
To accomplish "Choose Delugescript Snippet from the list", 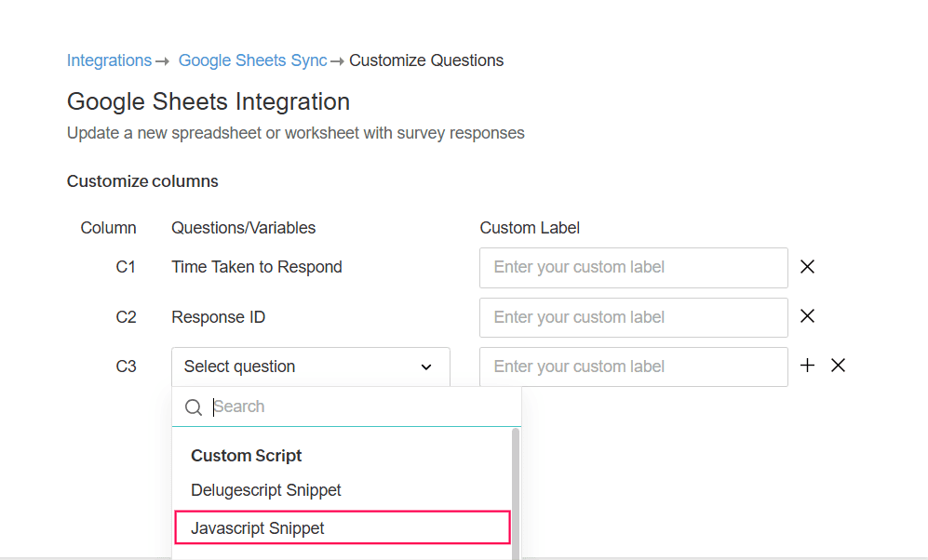I will tap(266, 490).
